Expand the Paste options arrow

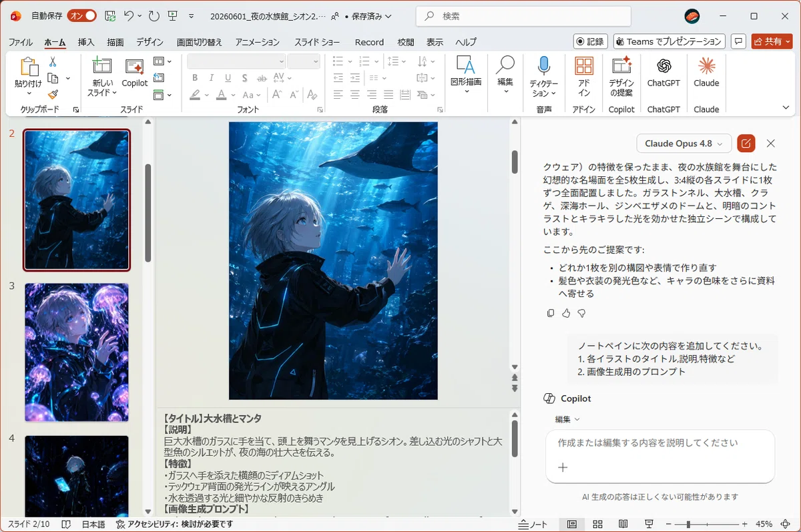pos(29,93)
